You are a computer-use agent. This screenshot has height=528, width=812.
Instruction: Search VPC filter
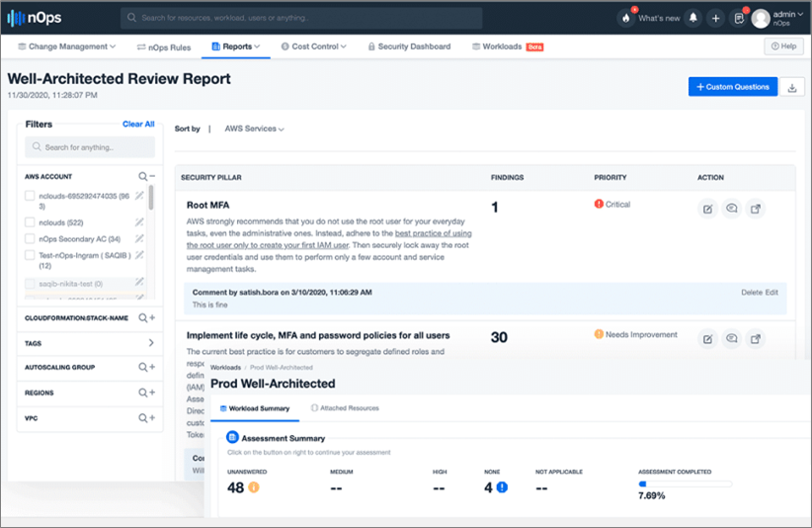[x=142, y=417]
